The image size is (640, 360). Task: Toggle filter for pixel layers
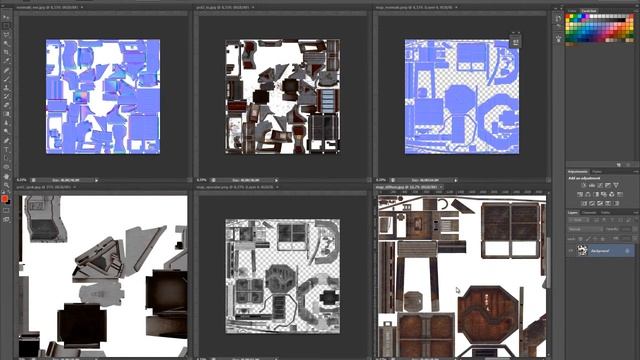tap(596, 220)
